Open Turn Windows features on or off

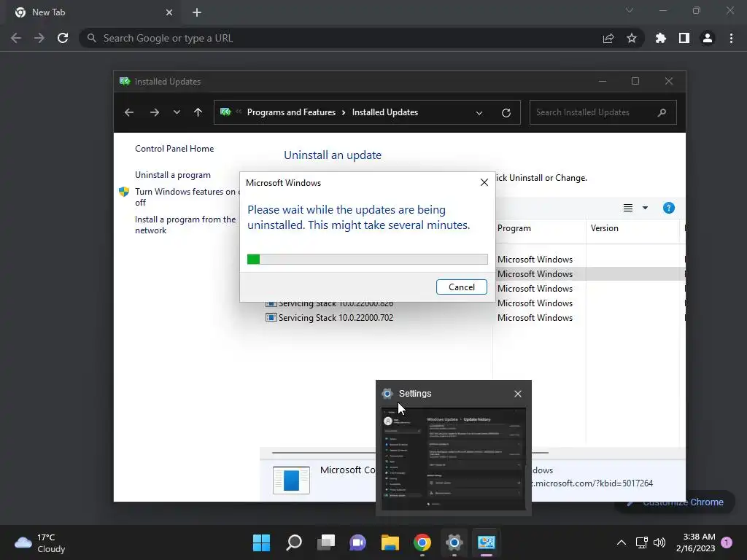[187, 197]
